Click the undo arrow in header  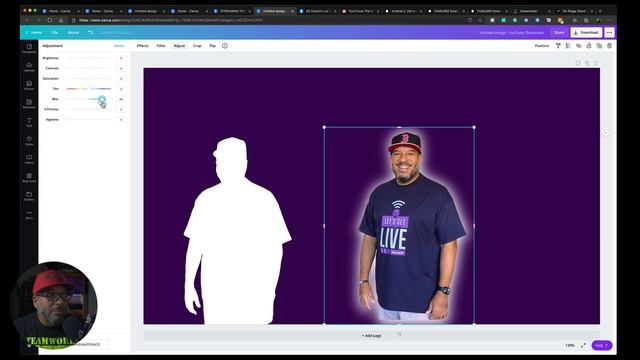coord(90,32)
